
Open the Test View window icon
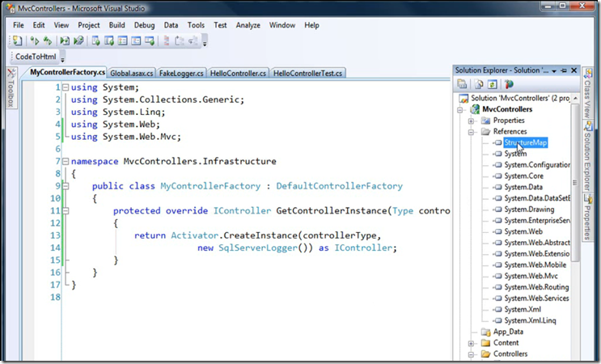coord(95,40)
